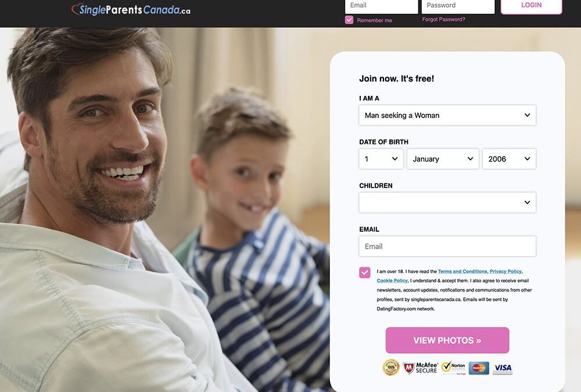The width and height of the screenshot is (581, 392).
Task: Uncheck the over 18 terms agreement checkbox
Action: point(365,272)
